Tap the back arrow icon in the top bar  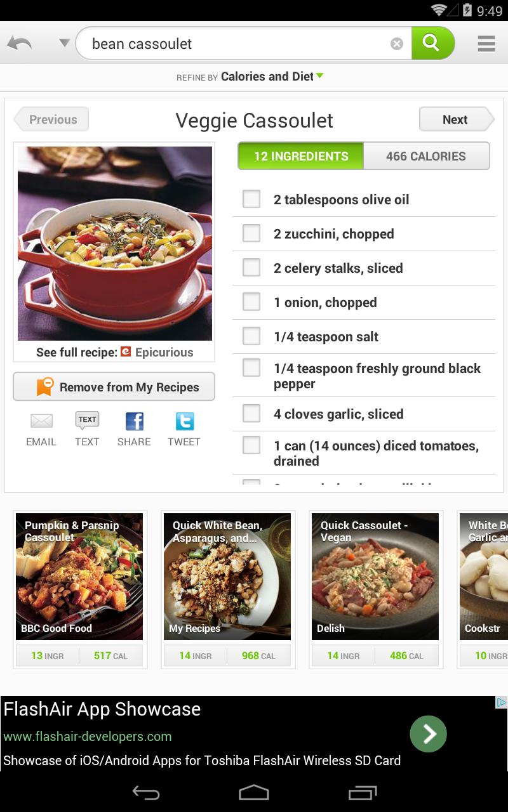click(x=20, y=43)
